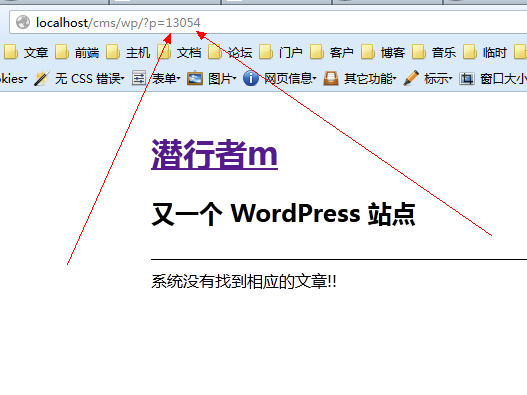This screenshot has height=395, width=527.
Task: Open the 其它功能 menu
Action: (360, 79)
